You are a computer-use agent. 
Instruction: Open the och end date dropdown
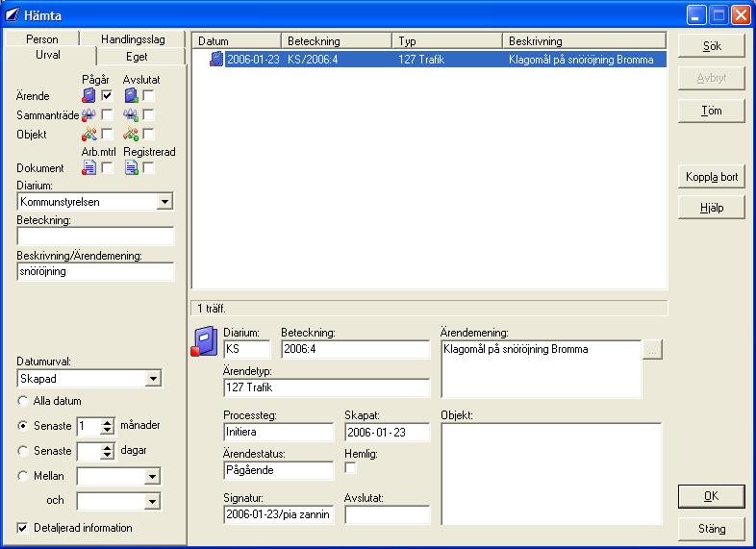click(152, 501)
